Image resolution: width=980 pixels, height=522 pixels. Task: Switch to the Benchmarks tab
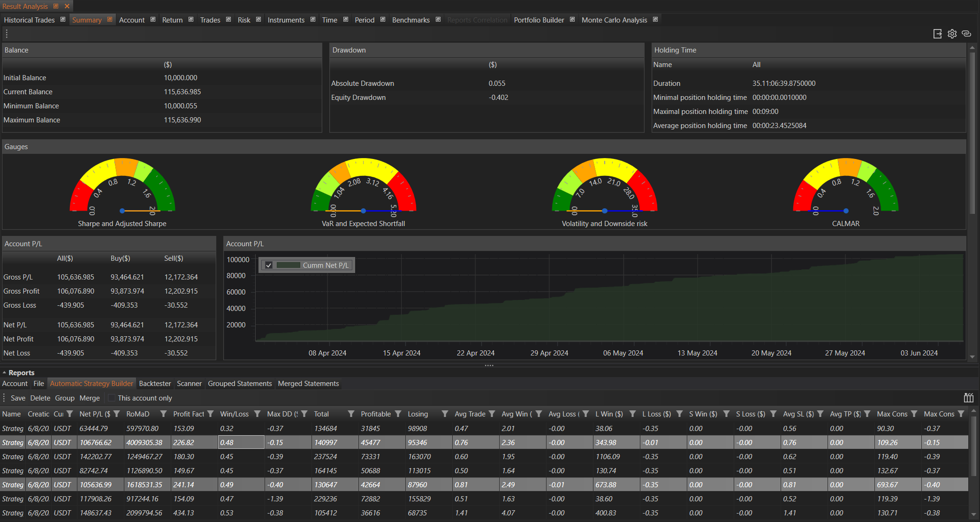pyautogui.click(x=410, y=20)
